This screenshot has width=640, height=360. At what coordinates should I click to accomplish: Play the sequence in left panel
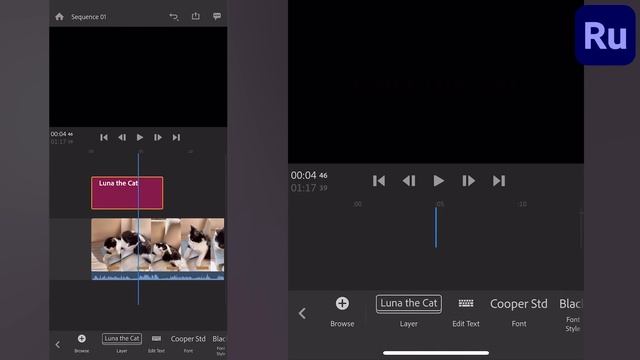point(140,138)
